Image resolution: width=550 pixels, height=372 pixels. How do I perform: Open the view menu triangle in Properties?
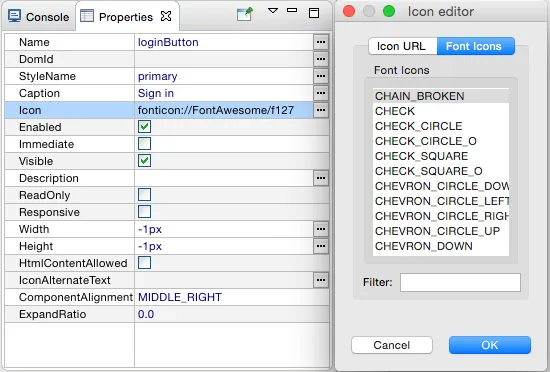coord(273,11)
